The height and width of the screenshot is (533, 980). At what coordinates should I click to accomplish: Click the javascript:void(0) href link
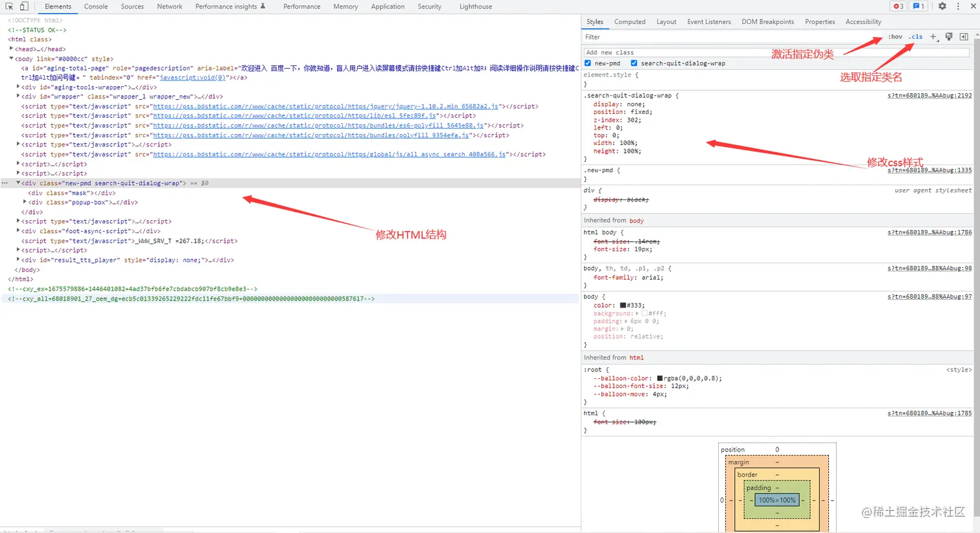tap(192, 78)
